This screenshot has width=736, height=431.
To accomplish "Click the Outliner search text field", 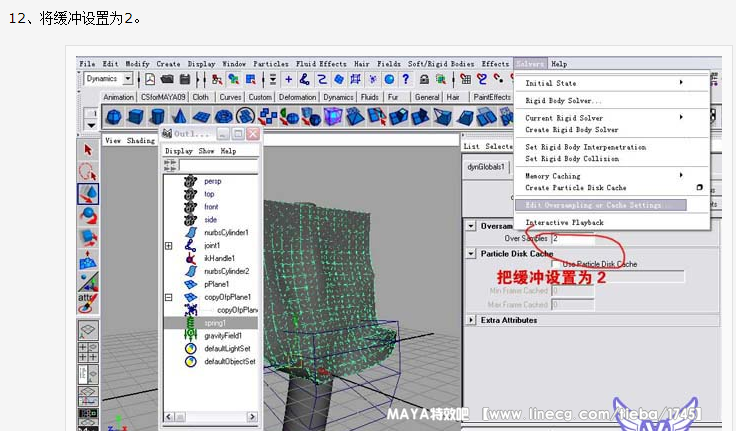I will coord(218,166).
